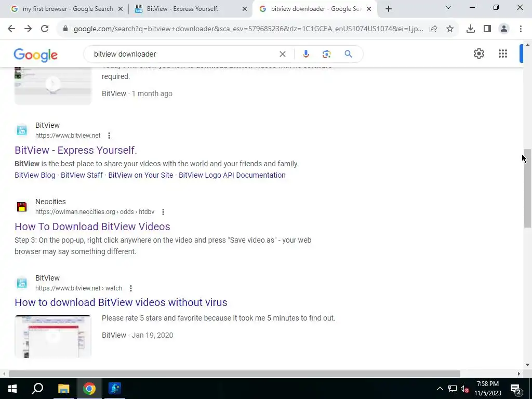Click the vertical scrollbar thumb
This screenshot has height=399, width=532.
527,188
